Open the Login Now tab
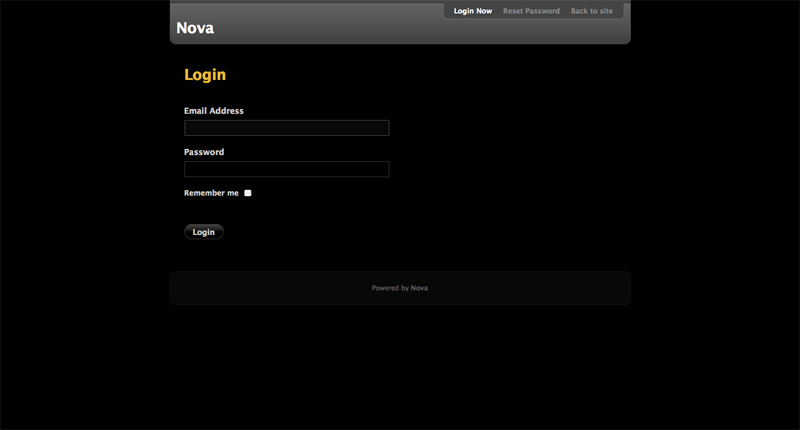800x430 pixels. point(472,11)
